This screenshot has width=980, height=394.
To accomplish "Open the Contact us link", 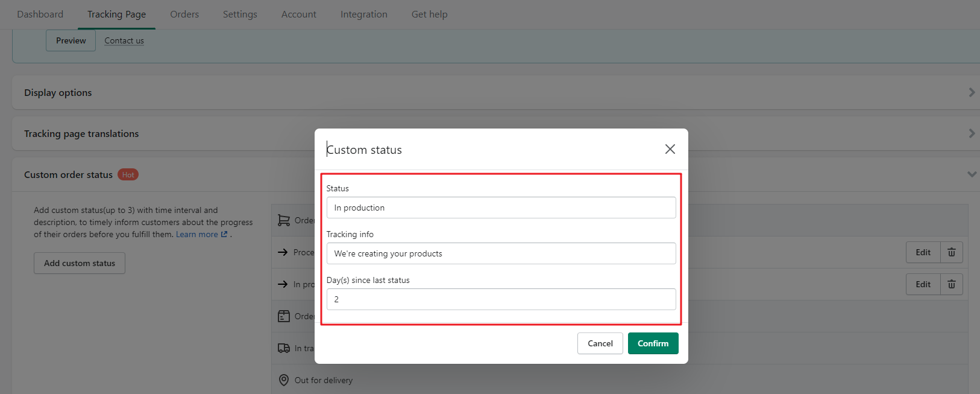I will click(124, 40).
